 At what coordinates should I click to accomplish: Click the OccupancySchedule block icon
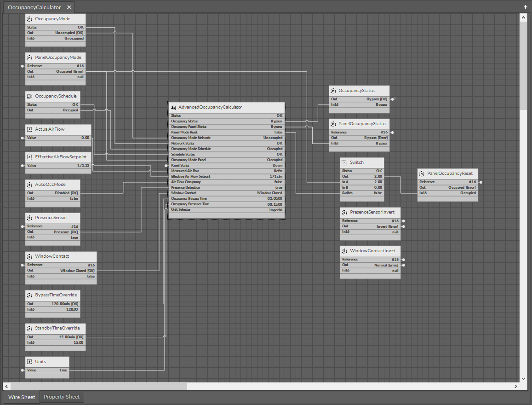(x=29, y=96)
